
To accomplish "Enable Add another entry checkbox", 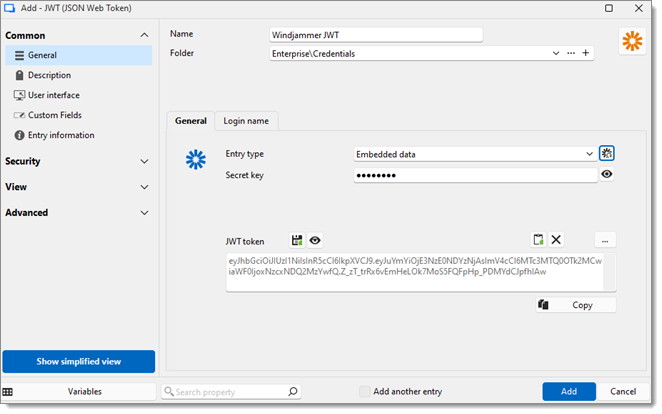I will tap(365, 392).
